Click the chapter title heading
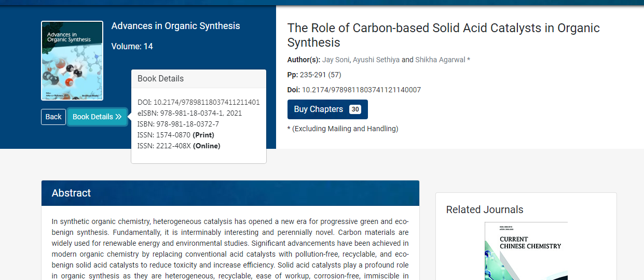Screen dimensions: 644x280 tap(444, 35)
